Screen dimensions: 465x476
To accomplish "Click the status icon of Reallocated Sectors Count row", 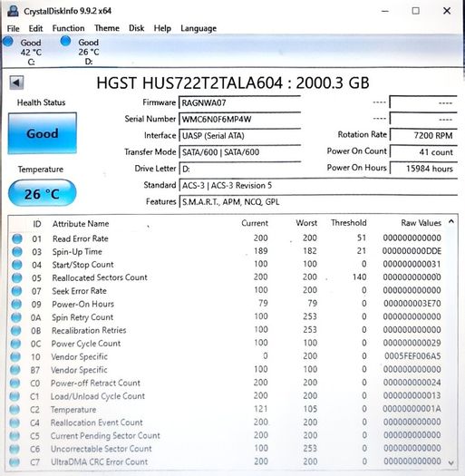I will (16, 277).
